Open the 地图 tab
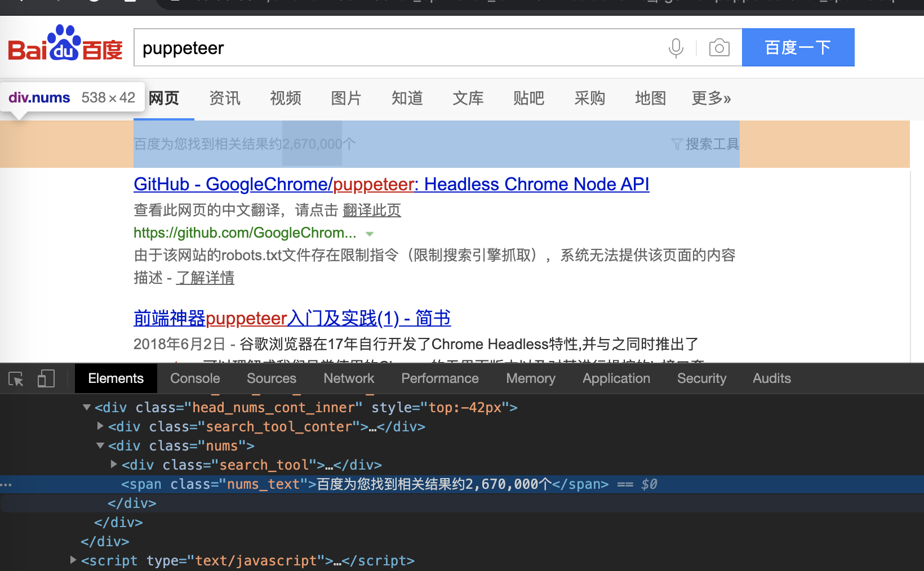The height and width of the screenshot is (571, 924). point(650,99)
